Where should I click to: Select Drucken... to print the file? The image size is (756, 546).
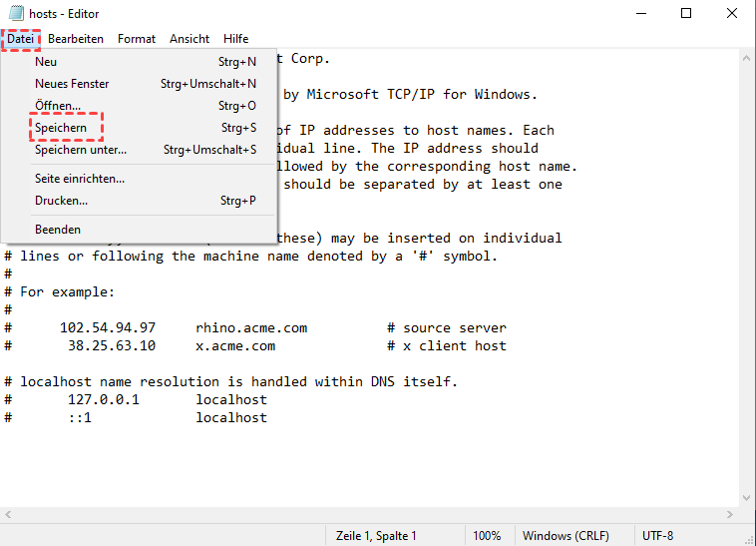tap(61, 201)
